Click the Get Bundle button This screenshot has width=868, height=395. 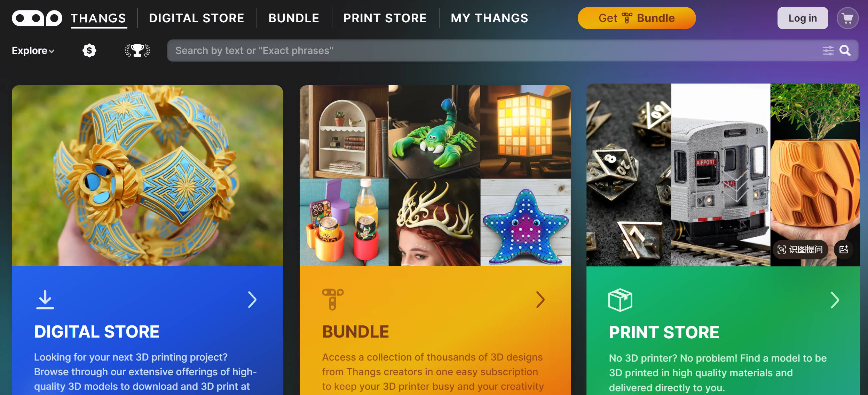coord(637,18)
